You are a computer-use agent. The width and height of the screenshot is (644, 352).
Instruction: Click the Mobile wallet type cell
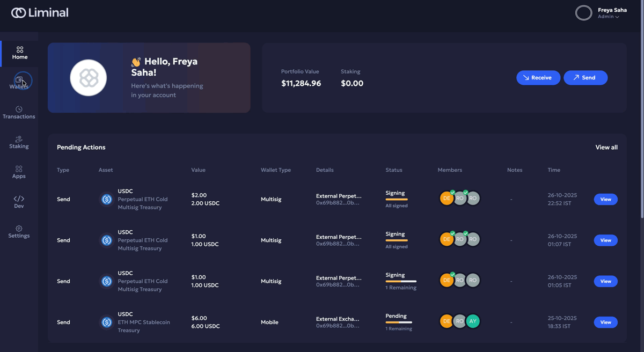coord(269,322)
